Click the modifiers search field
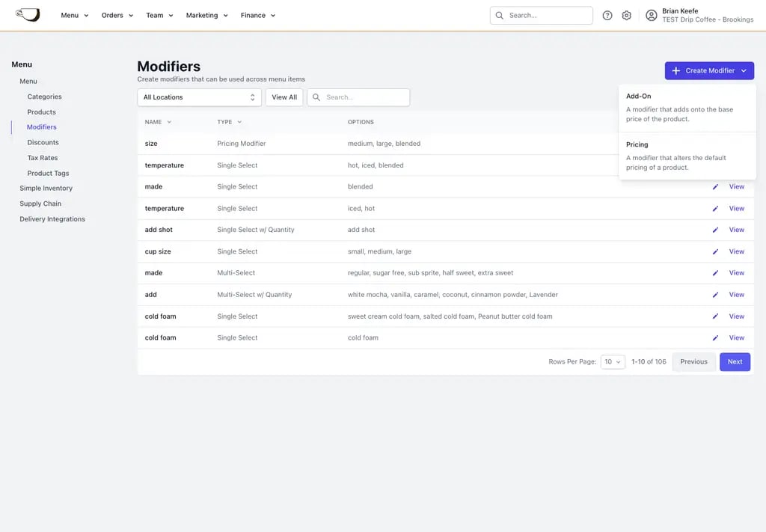The width and height of the screenshot is (766, 532). point(358,97)
